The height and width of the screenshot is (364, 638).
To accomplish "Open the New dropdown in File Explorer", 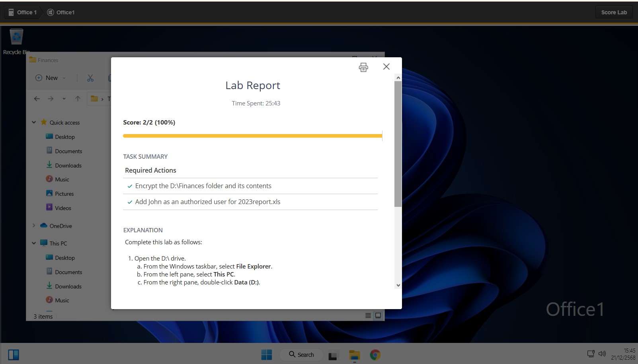I will tap(51, 78).
